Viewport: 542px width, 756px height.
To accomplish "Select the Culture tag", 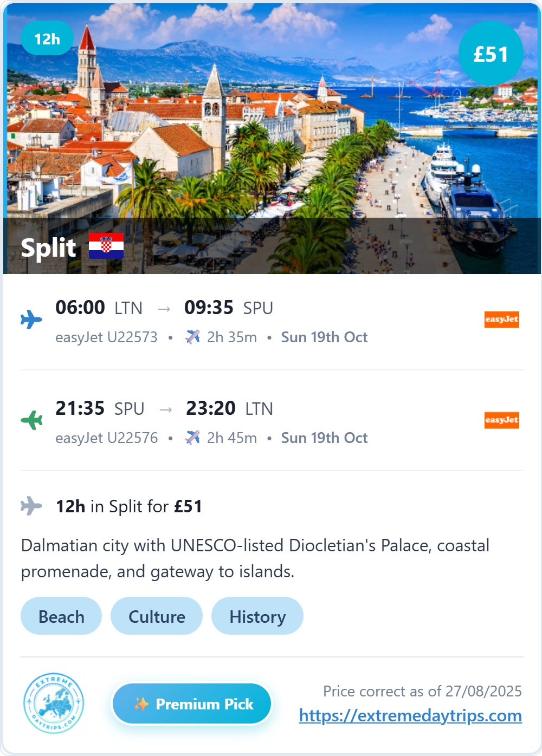I will pos(157,616).
